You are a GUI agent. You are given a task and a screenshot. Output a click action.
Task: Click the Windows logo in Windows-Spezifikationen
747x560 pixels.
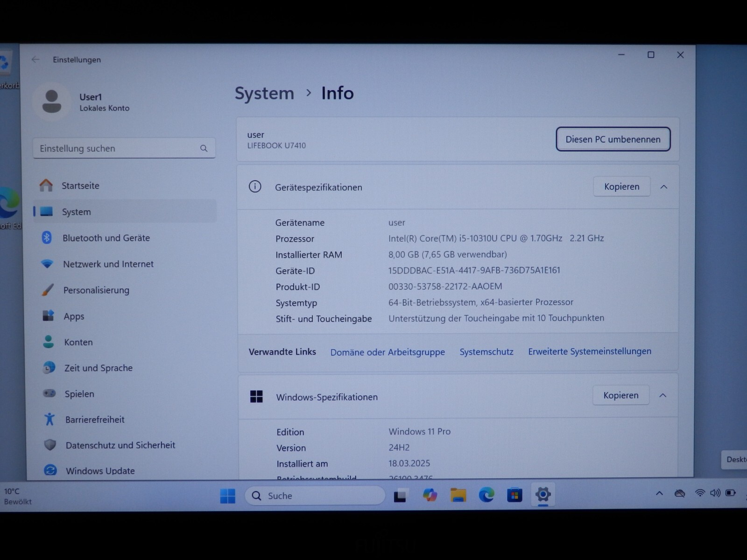pyautogui.click(x=256, y=397)
